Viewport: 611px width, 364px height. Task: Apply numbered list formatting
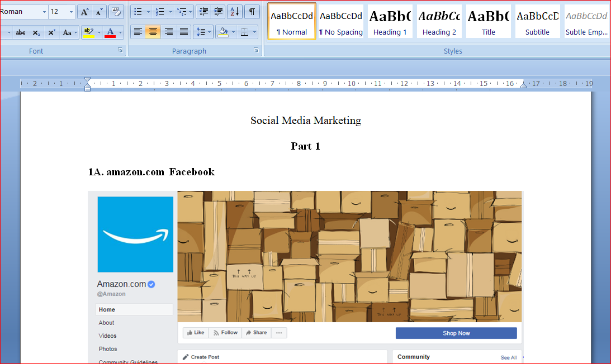[x=160, y=12]
